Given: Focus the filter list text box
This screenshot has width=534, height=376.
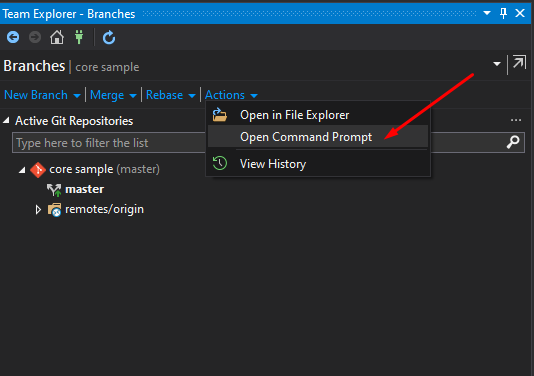Looking at the screenshot, I should coord(268,143).
